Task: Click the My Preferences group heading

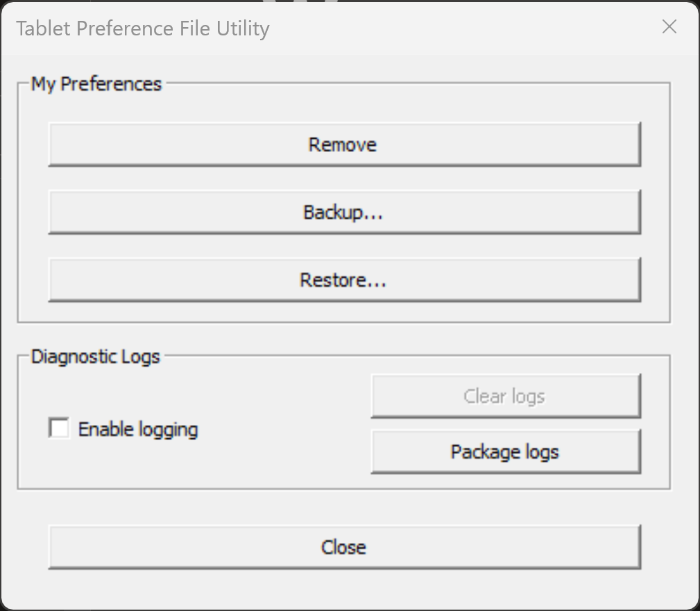Action: coord(96,84)
